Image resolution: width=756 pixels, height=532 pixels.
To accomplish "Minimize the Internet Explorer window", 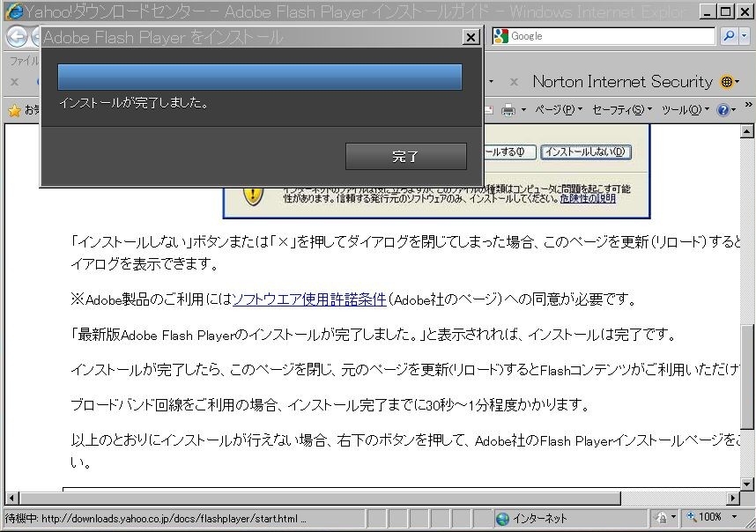I will click(708, 11).
